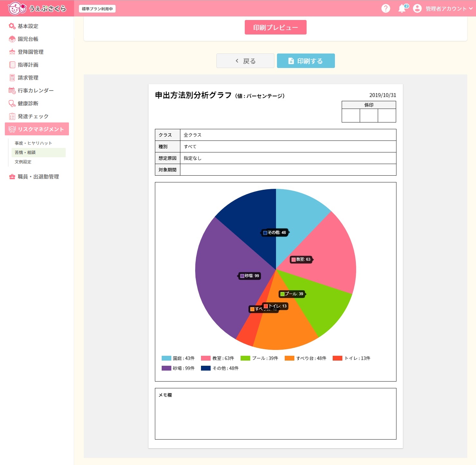Click the 係印 stamp box header
This screenshot has height=465, width=476.
[369, 105]
